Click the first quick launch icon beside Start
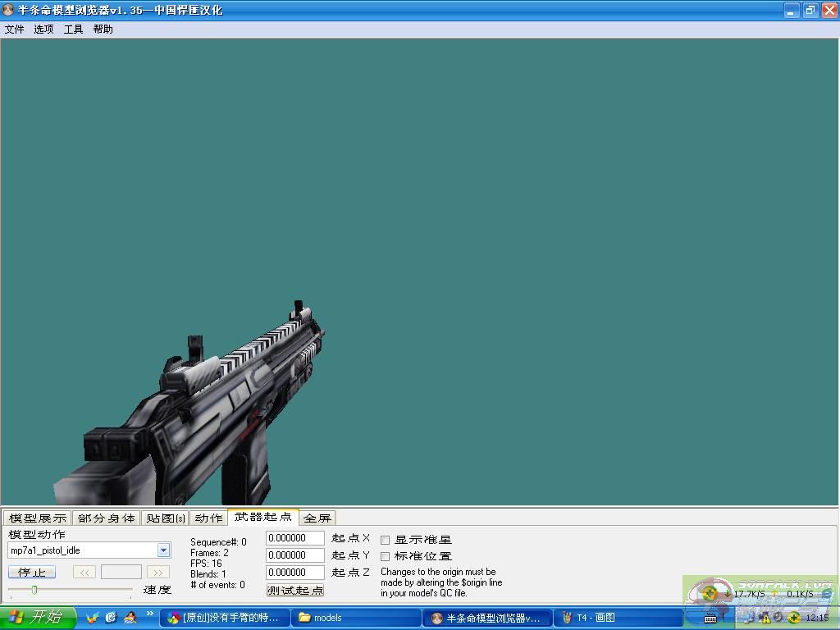 (x=93, y=617)
